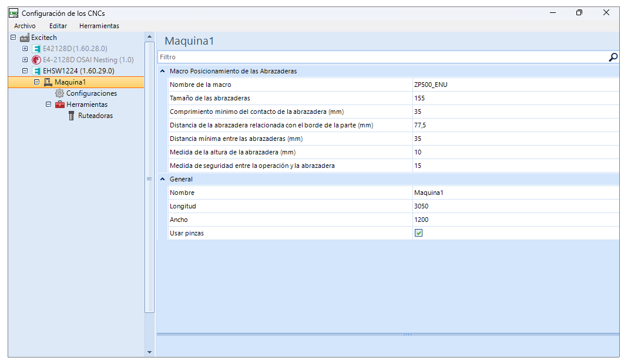Click the 'Longitud' property label

[183, 206]
